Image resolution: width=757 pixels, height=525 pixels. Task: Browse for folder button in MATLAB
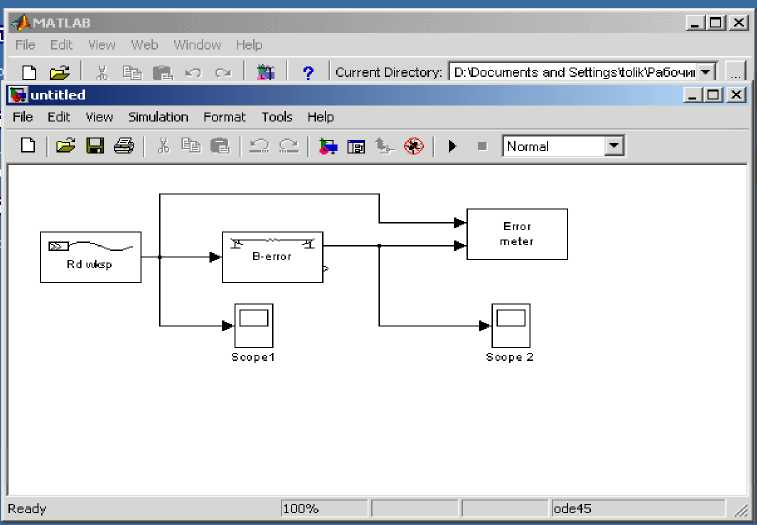click(x=735, y=72)
